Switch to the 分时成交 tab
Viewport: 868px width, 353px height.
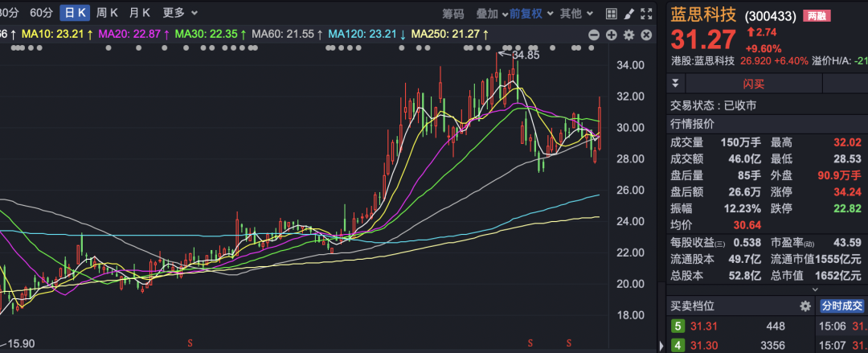[841, 306]
